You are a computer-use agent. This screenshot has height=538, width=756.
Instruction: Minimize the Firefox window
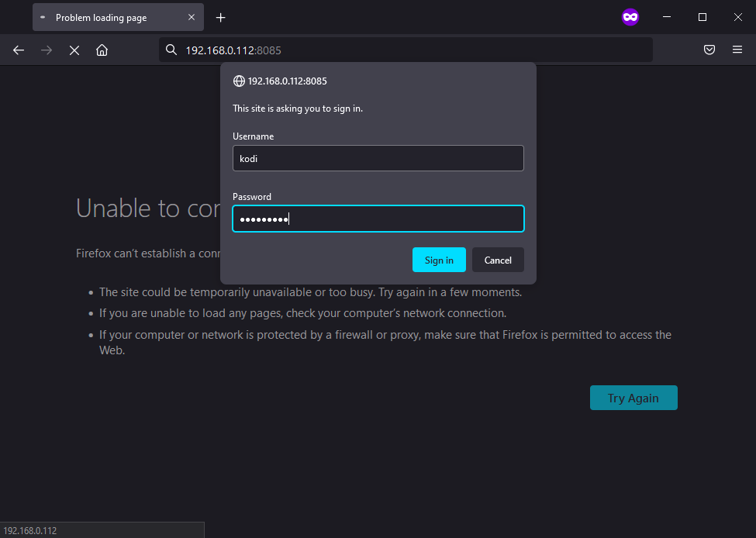[x=667, y=17]
